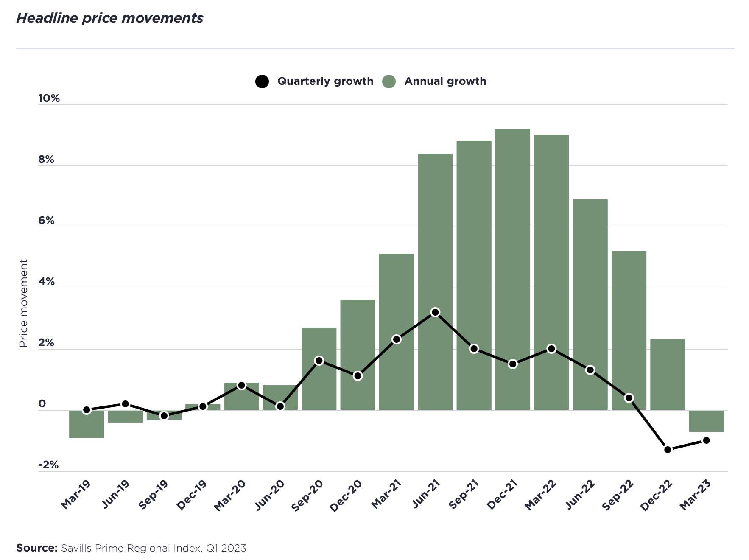Click the Savills Prime Regional Index source text
The image size is (749, 560).
click(153, 548)
